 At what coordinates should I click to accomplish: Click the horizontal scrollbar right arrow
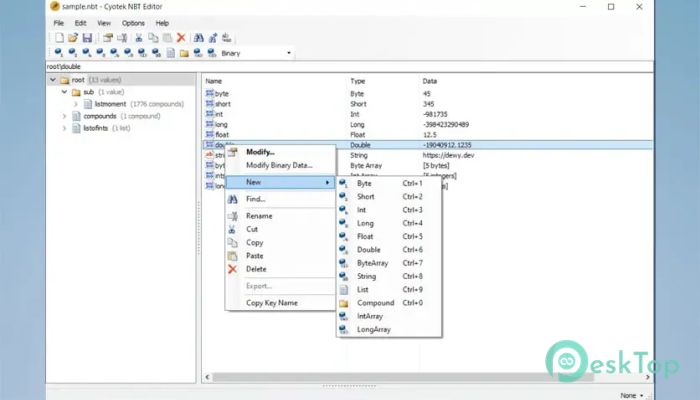[x=648, y=377]
